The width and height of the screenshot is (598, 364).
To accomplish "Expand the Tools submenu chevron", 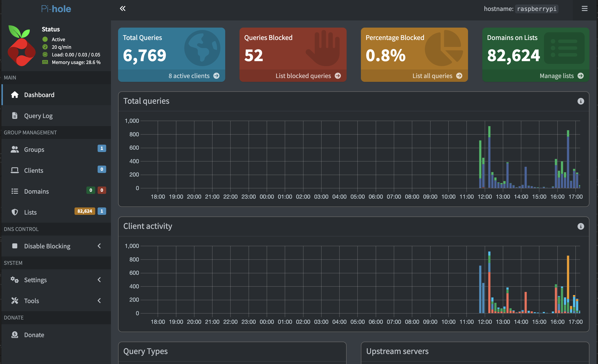I will point(99,300).
